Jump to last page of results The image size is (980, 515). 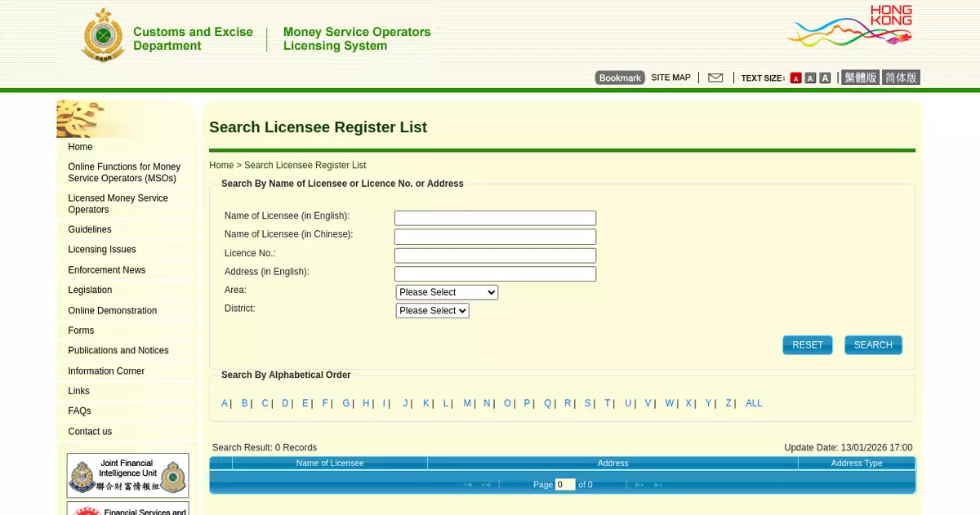tap(658, 485)
